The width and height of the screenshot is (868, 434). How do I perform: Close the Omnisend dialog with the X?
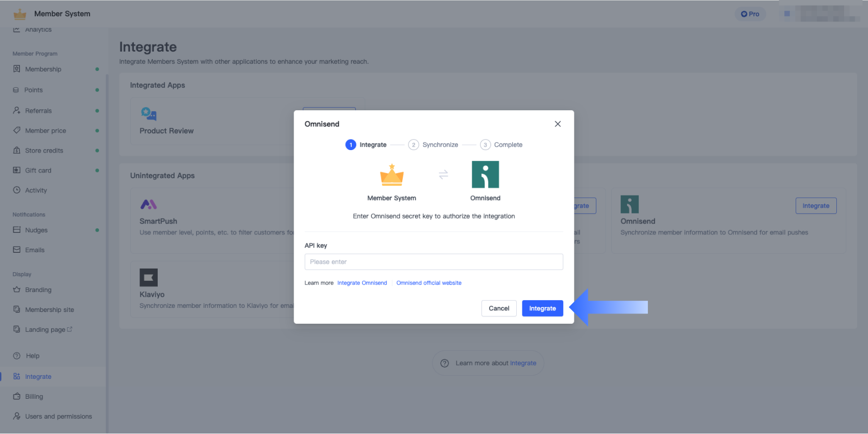click(558, 124)
